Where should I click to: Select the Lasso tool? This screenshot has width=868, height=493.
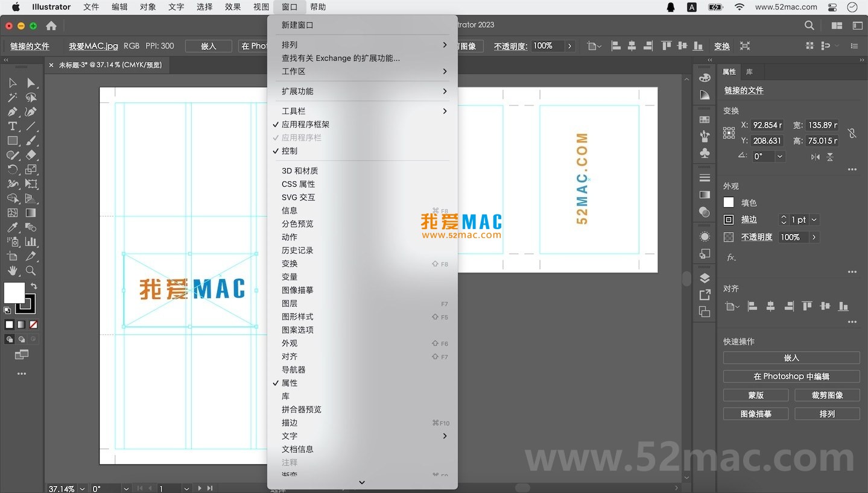tap(31, 97)
